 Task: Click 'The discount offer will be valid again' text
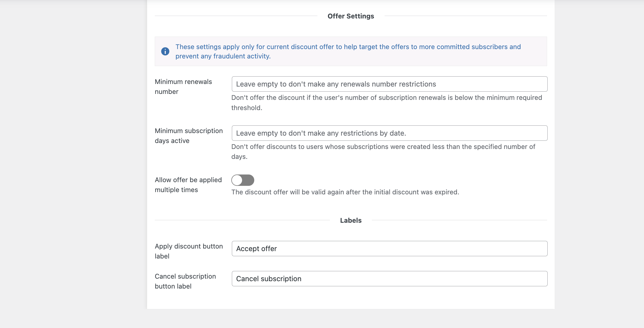pyautogui.click(x=345, y=192)
